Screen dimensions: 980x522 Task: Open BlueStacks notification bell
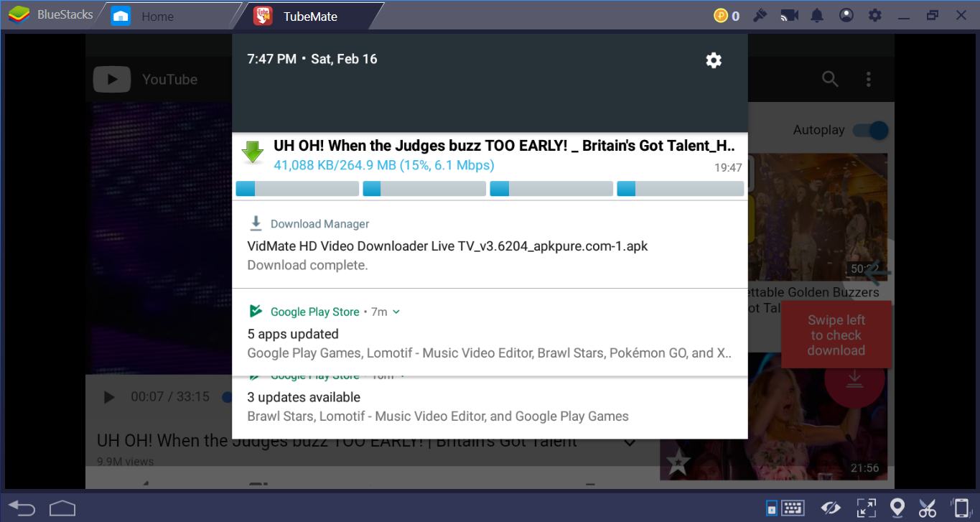[x=817, y=15]
